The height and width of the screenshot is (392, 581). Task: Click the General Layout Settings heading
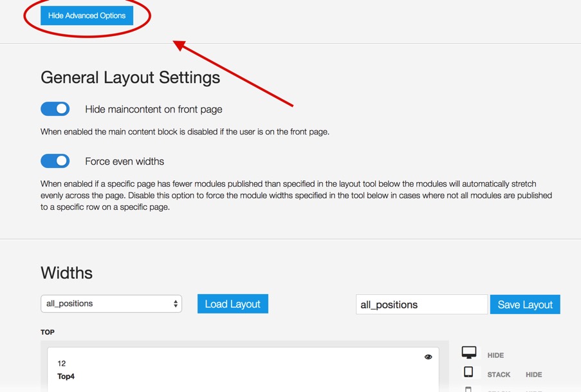click(130, 78)
